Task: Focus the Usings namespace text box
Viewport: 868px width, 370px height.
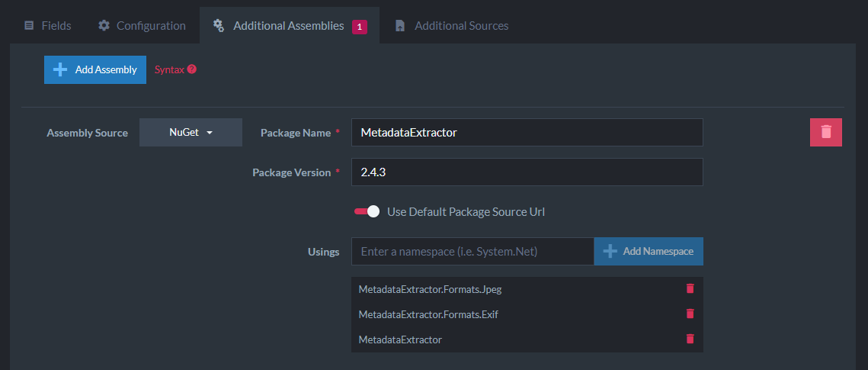Action: 472,251
